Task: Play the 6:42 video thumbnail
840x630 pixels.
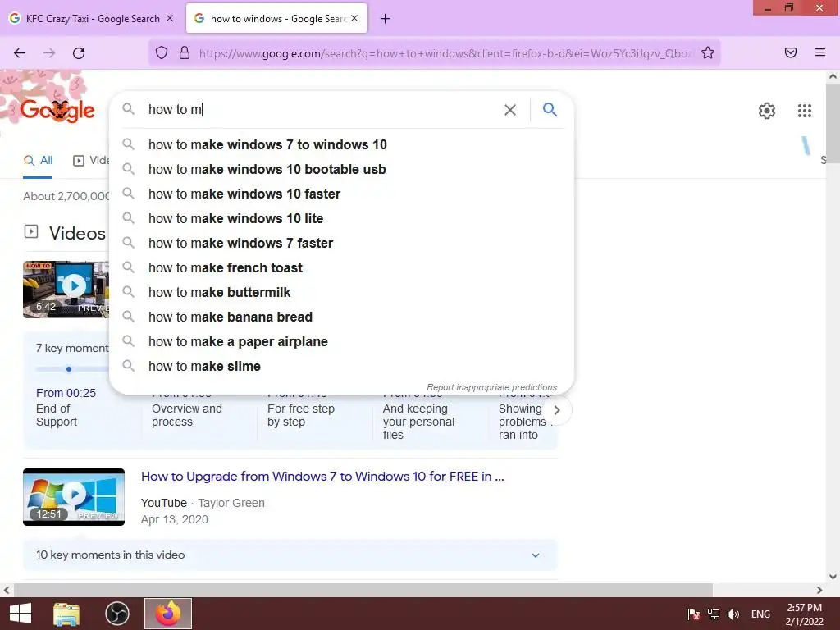Action: tap(66, 290)
